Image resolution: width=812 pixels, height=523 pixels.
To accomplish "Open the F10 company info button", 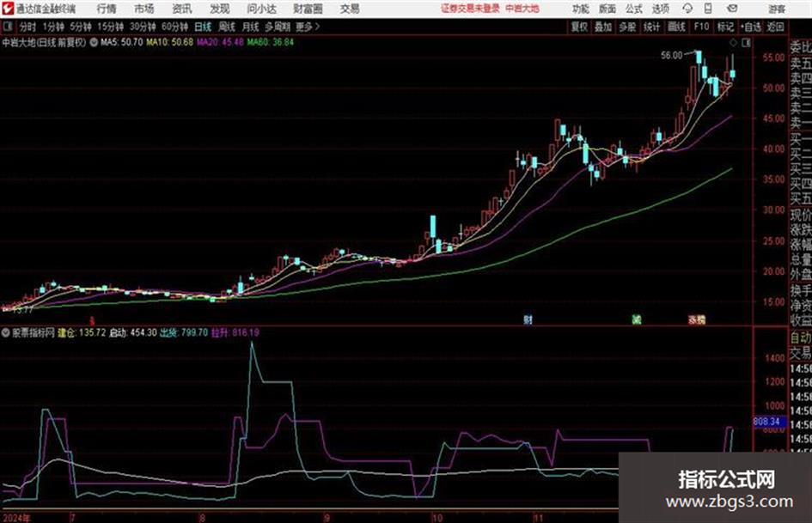I will point(702,27).
